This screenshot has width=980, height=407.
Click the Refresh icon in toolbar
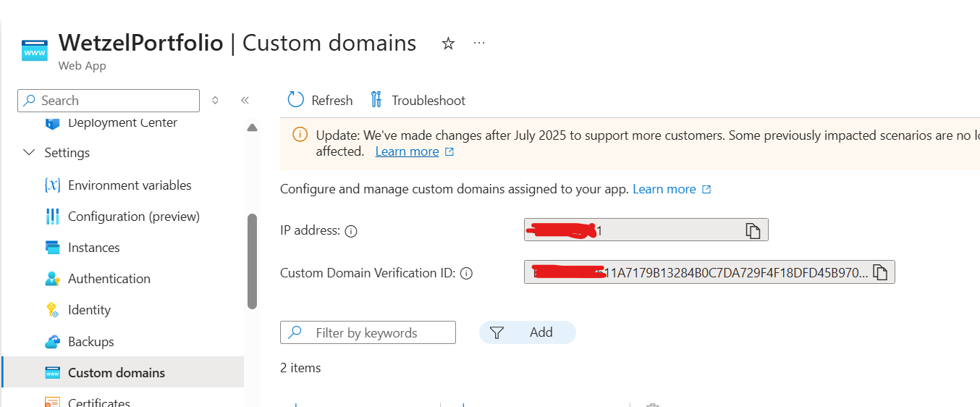[296, 100]
